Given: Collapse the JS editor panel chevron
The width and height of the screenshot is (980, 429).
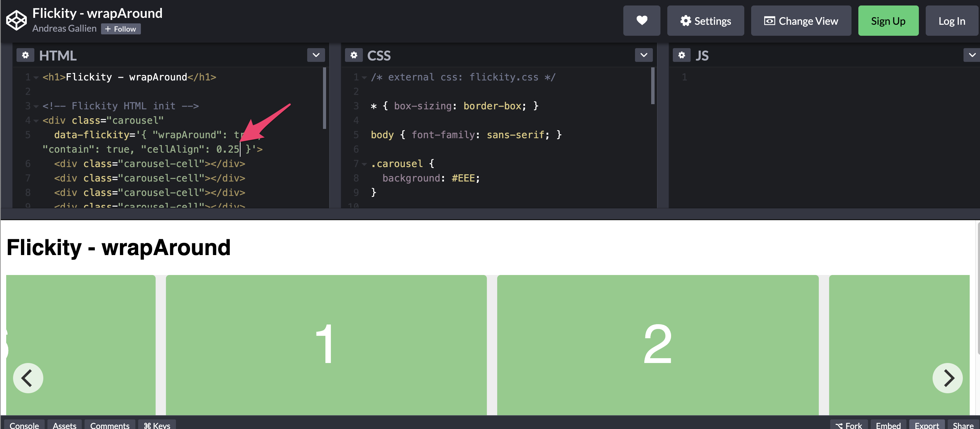Looking at the screenshot, I should tap(972, 55).
